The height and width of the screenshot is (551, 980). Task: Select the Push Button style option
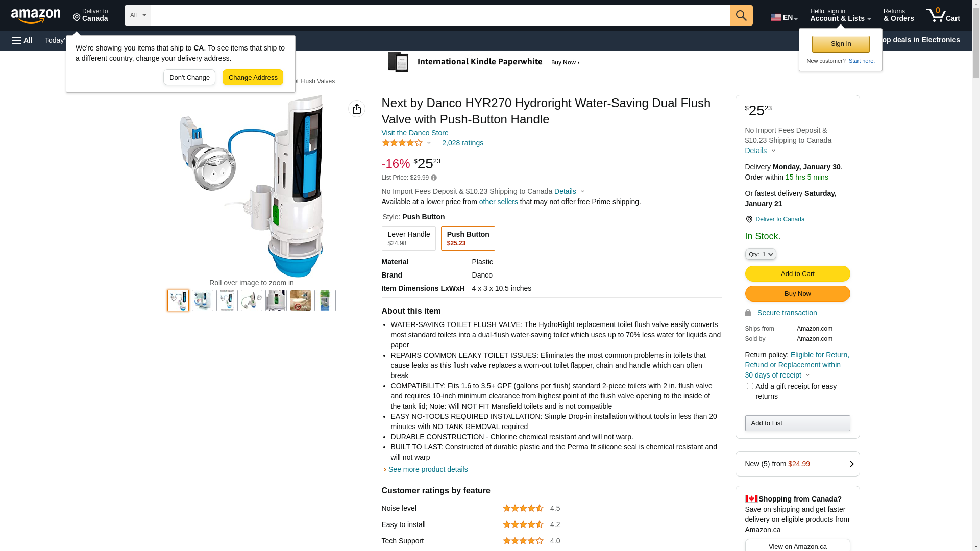coord(468,238)
